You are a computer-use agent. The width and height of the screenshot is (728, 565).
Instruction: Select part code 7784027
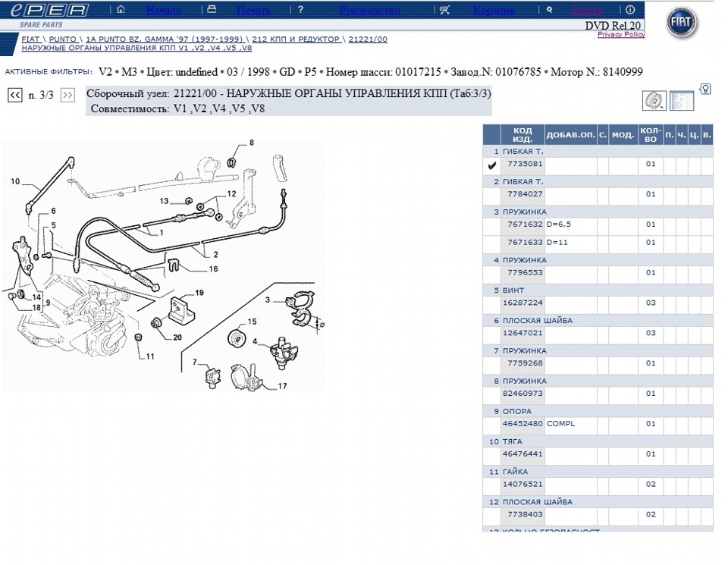525,194
